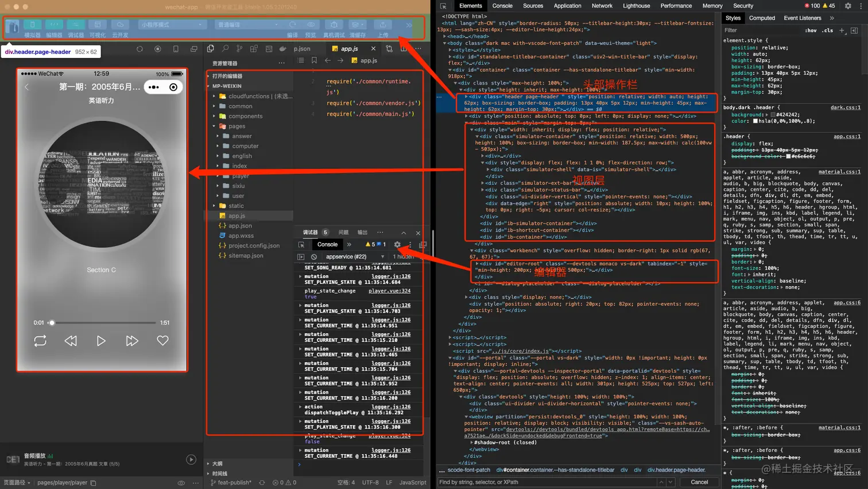Close the app.js editor tab
The height and width of the screenshot is (489, 868).
[x=373, y=49]
